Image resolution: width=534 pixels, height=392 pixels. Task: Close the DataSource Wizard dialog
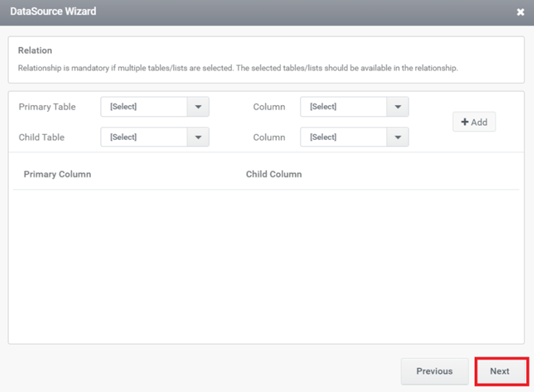click(520, 12)
